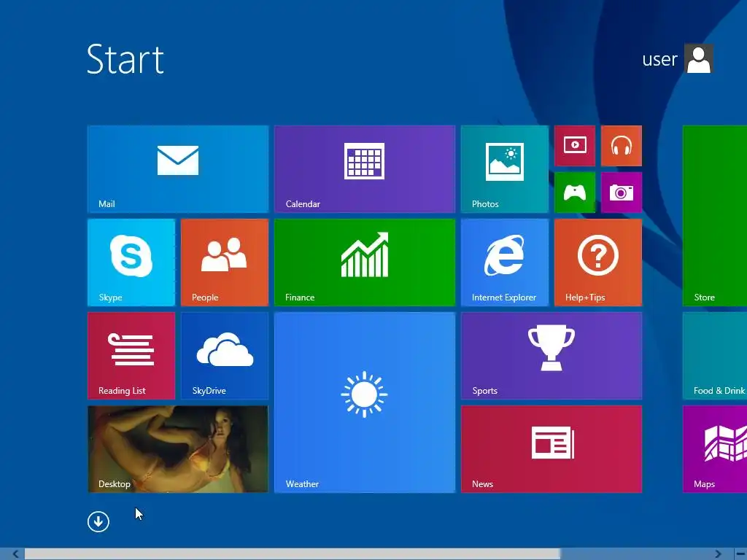Open the Video tile with play icon

click(575, 146)
